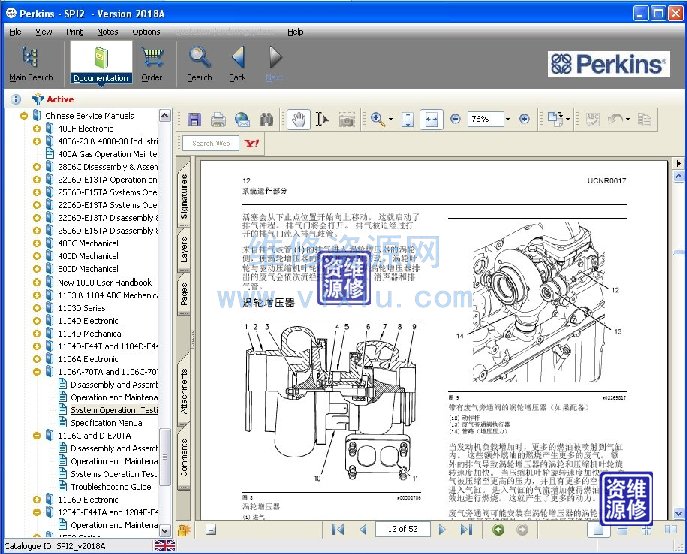687x554 pixels.
Task: Click the tree scrollbar up arrow
Action: click(165, 116)
